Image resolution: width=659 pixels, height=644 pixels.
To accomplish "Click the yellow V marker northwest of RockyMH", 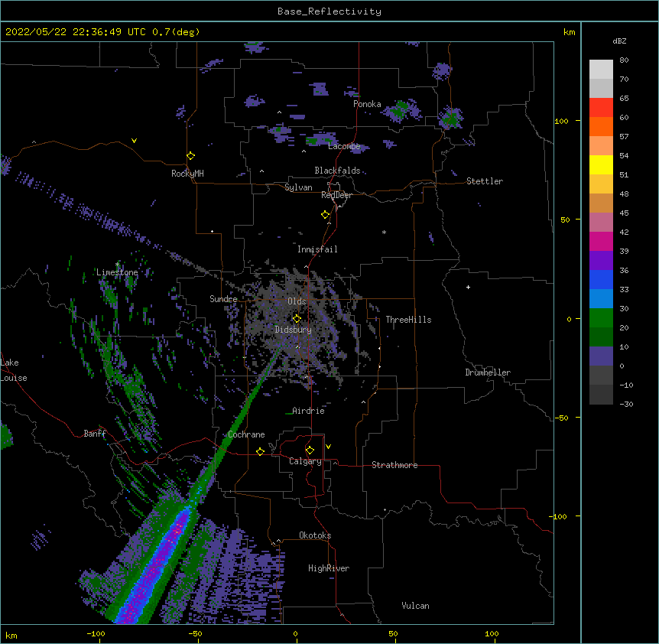I will 134,141.
